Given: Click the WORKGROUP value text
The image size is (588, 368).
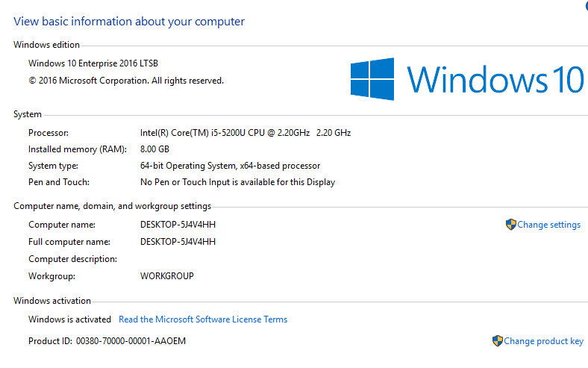Looking at the screenshot, I should (x=167, y=276).
